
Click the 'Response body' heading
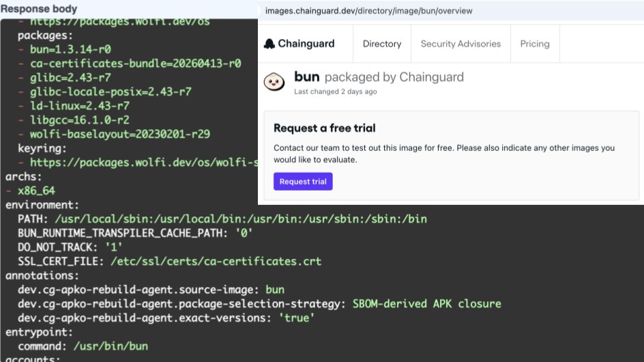[x=39, y=9]
